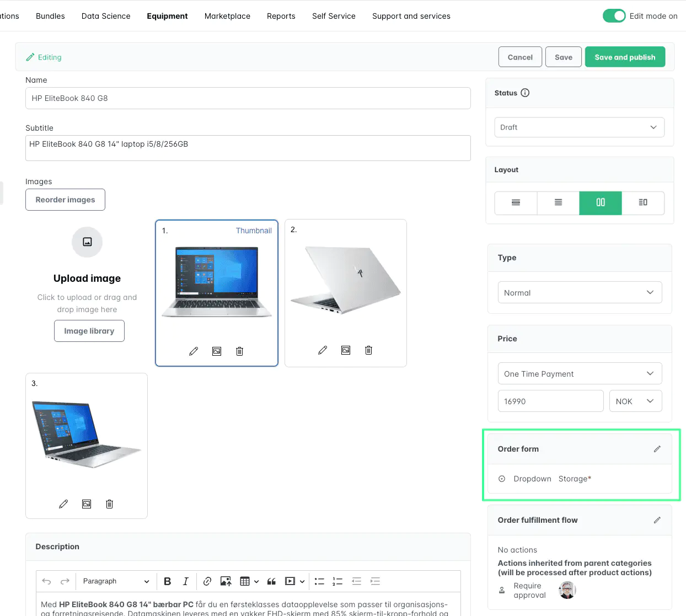Switch to the Marketplace tab
Screen dimensions: 686x616
click(227, 16)
